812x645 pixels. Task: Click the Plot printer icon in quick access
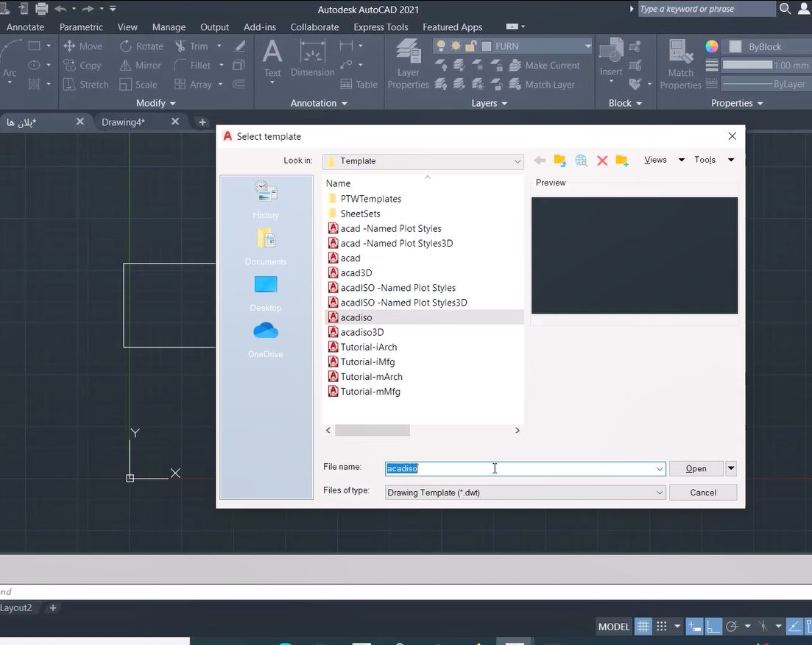41,8
